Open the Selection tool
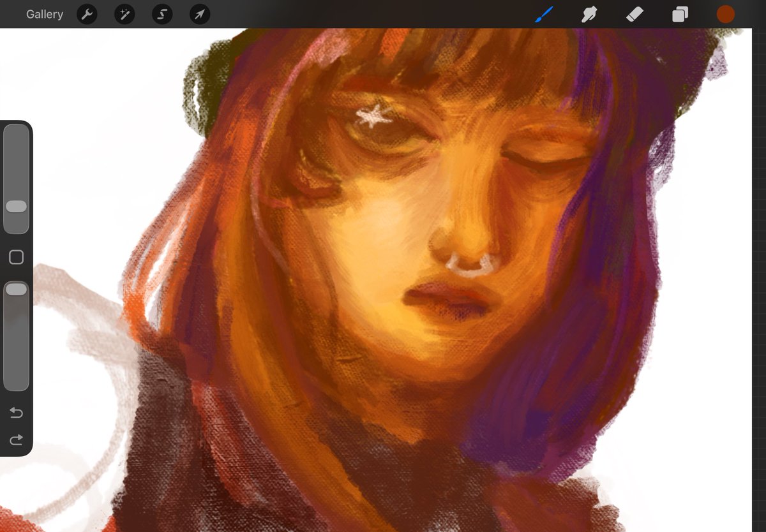766x532 pixels. coord(162,14)
